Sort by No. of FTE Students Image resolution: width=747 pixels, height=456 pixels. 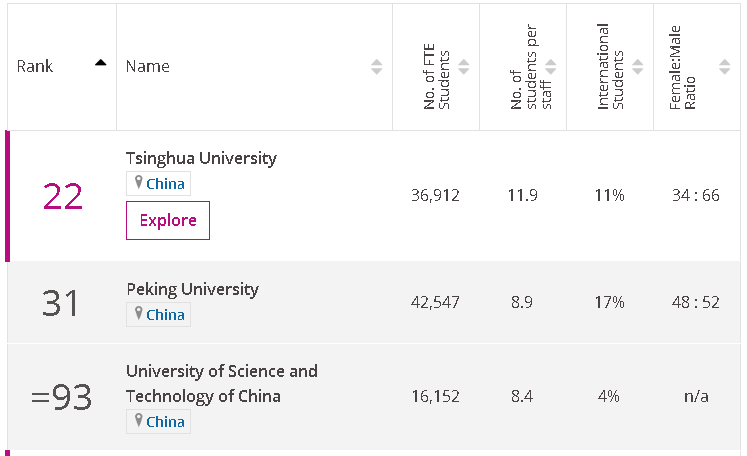[x=463, y=67]
